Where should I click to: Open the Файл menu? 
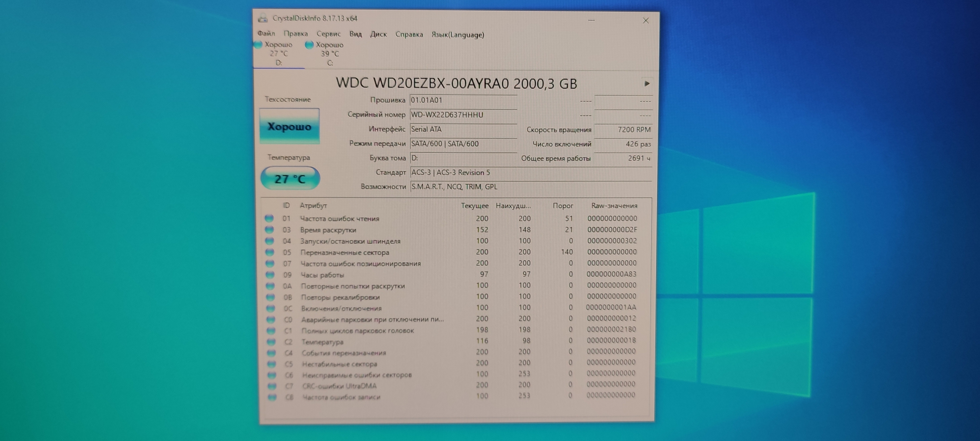(266, 34)
